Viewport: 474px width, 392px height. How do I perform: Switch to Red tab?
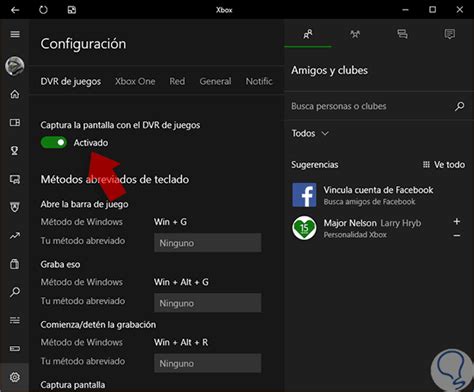pyautogui.click(x=177, y=81)
